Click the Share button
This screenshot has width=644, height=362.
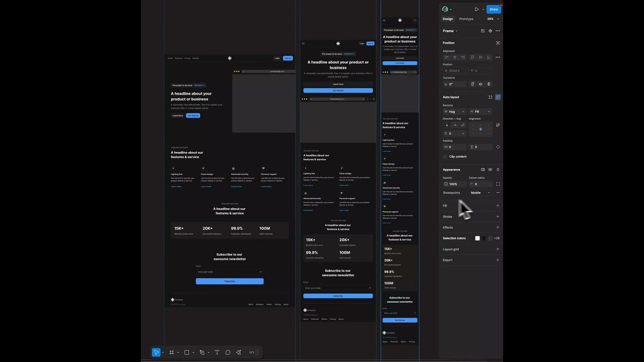494,9
